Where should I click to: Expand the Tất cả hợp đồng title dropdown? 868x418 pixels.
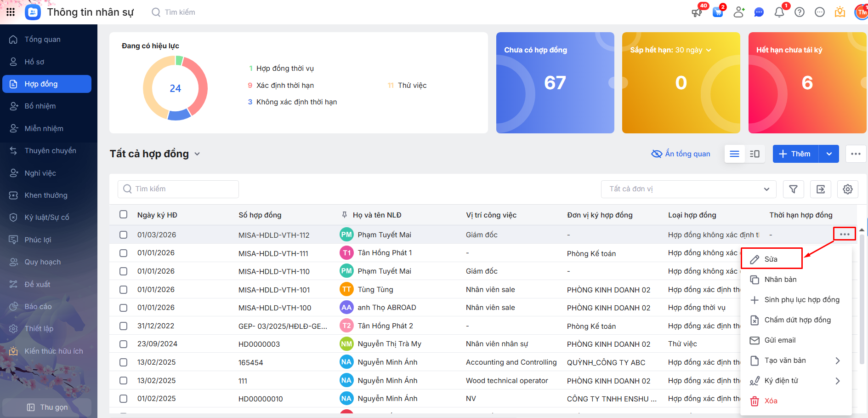(197, 154)
